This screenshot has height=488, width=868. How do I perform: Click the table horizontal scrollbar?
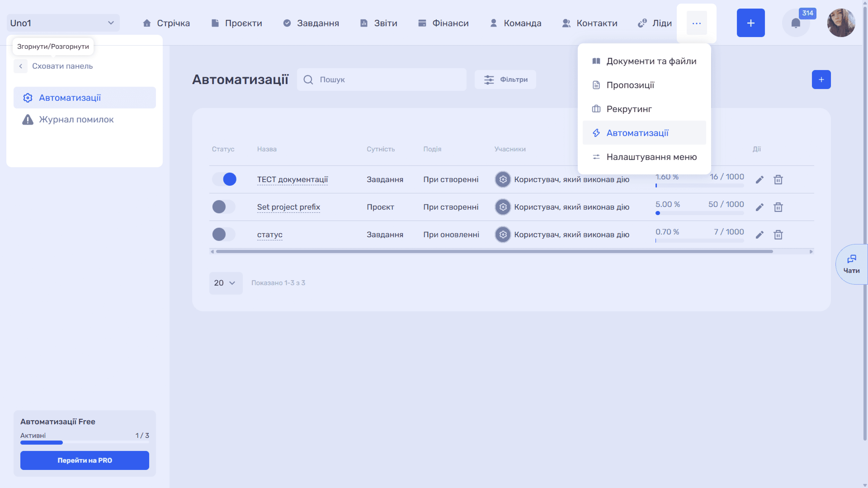[x=494, y=252]
